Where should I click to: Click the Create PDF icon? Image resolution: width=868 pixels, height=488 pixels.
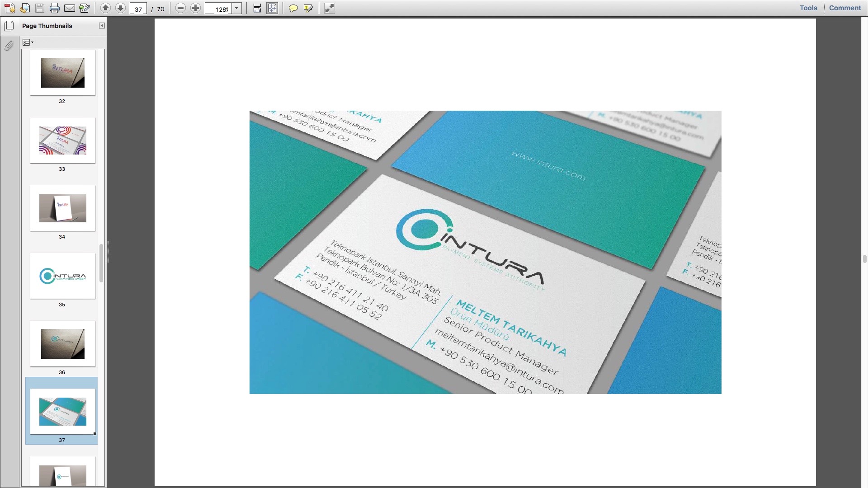pyautogui.click(x=9, y=8)
